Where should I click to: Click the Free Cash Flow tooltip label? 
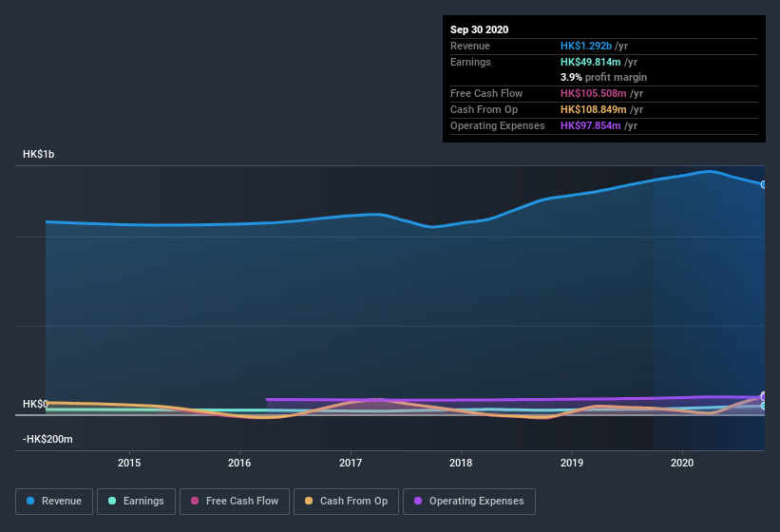click(x=486, y=93)
